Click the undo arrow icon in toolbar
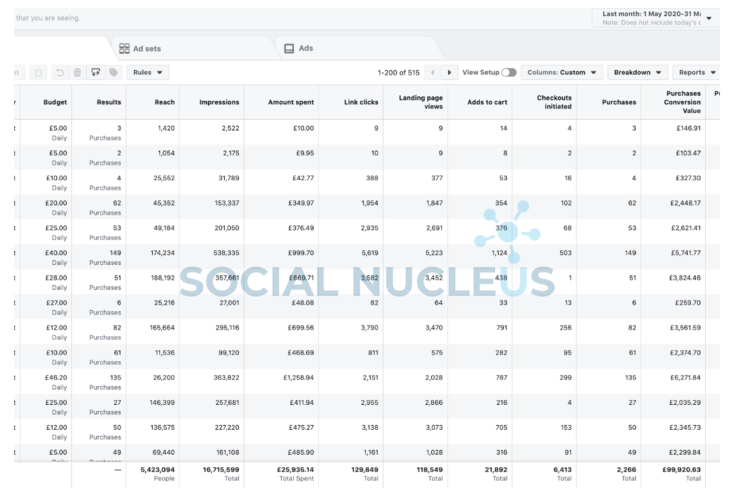 (60, 73)
